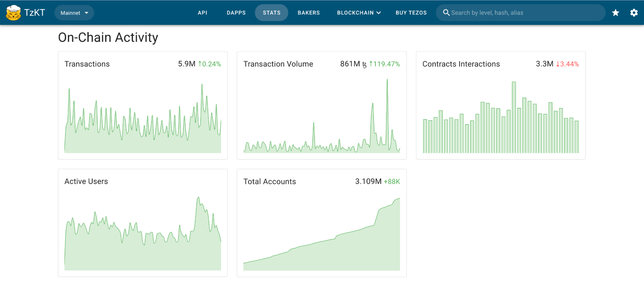The height and width of the screenshot is (289, 644).
Task: Click the Contracts Interactions 3.44% decrease indicator
Action: pyautogui.click(x=568, y=64)
